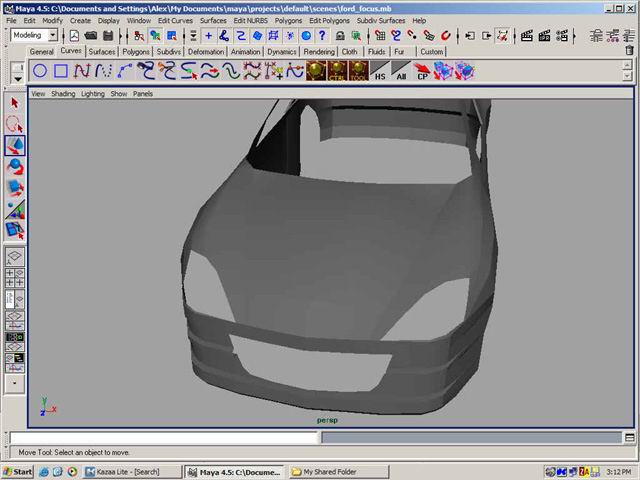This screenshot has width=640, height=480.
Task: Click the NURBS square shelf icon
Action: click(x=61, y=71)
